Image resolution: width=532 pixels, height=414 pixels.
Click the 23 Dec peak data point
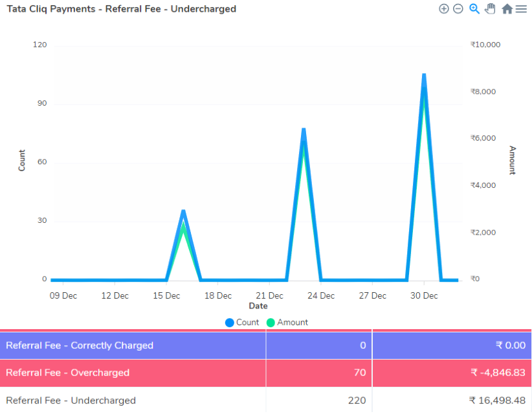tap(304, 130)
